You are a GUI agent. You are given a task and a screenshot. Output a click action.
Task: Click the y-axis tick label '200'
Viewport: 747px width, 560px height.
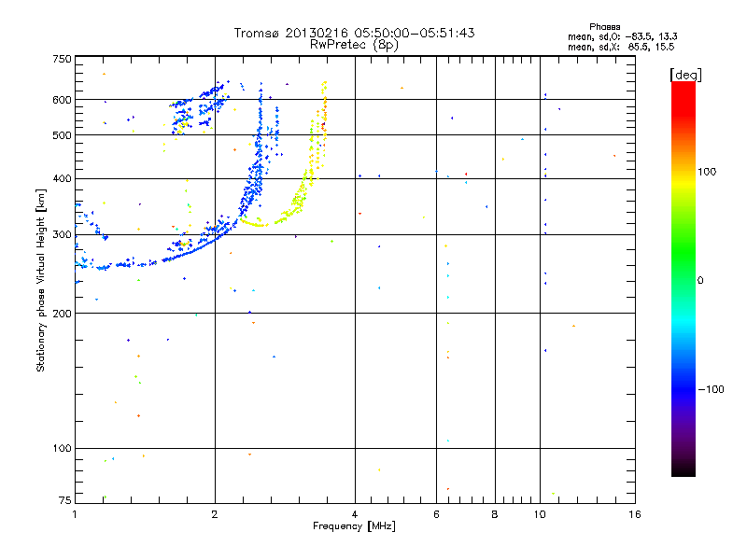(62, 314)
